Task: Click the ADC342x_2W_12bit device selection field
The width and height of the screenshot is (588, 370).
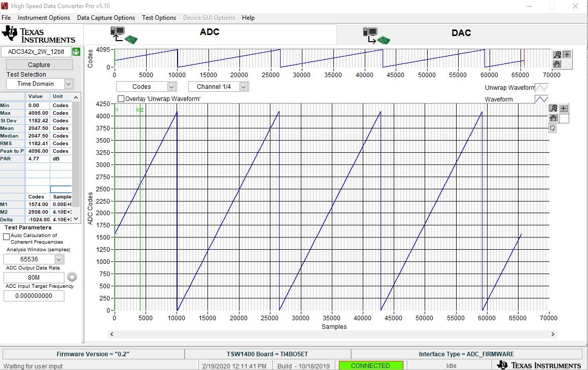Action: point(36,52)
